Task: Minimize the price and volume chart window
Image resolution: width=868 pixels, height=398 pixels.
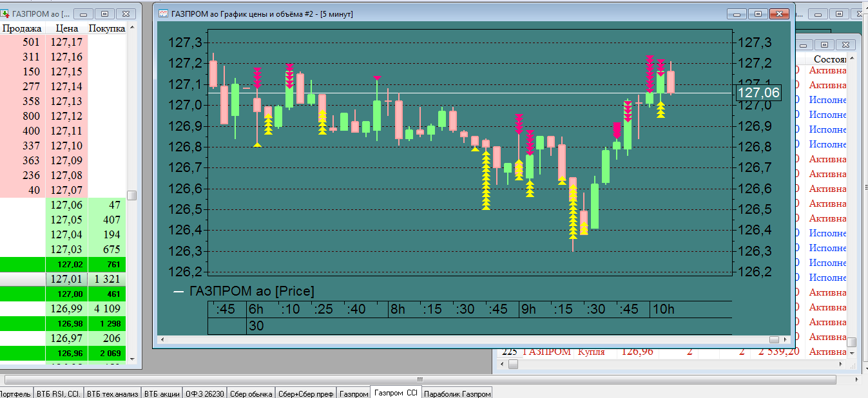Action: pos(738,14)
